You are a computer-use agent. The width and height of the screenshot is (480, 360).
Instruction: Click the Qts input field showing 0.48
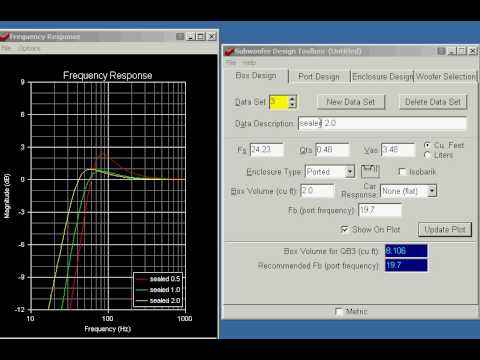click(x=332, y=149)
